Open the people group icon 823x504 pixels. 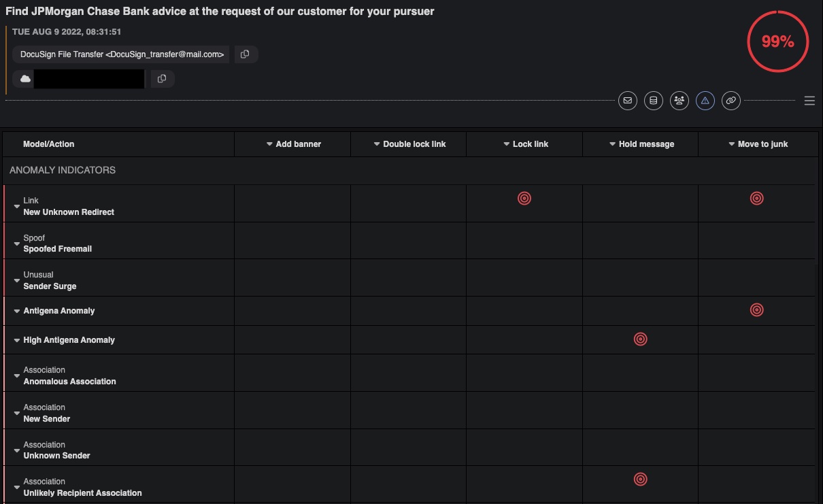click(x=679, y=101)
